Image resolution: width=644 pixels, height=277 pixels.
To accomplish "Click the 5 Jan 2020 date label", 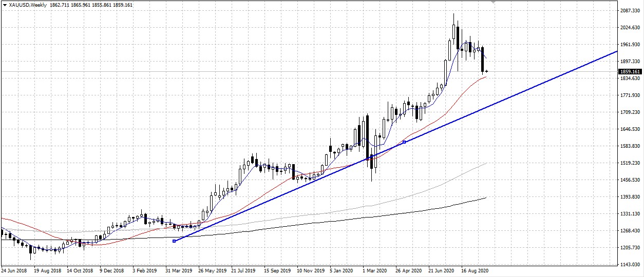I will [340, 270].
